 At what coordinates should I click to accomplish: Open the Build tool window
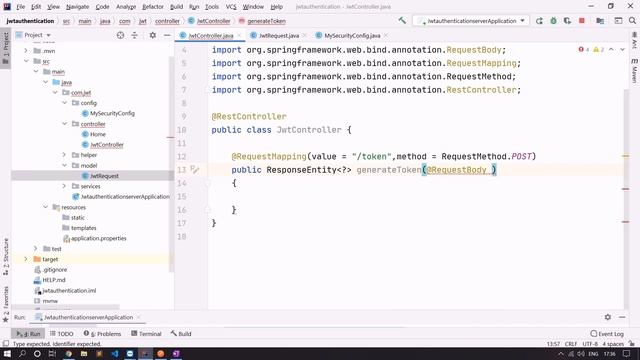pos(181,333)
